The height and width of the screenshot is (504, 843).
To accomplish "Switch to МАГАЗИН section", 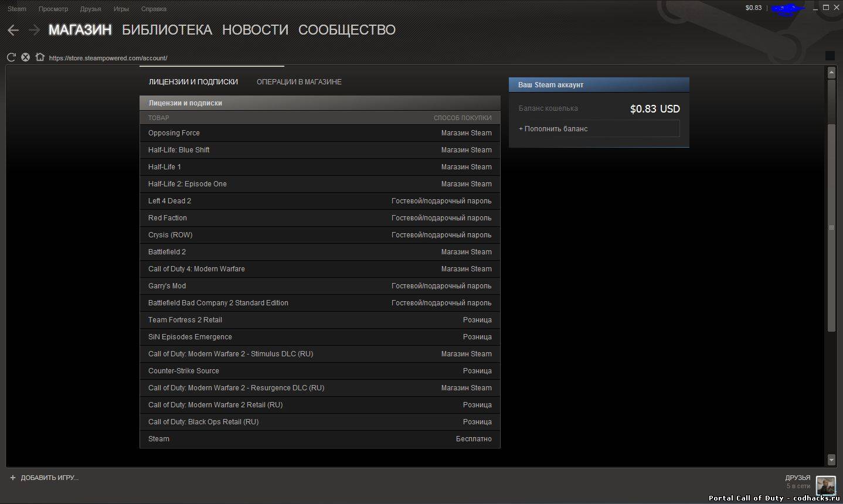I will [x=80, y=30].
